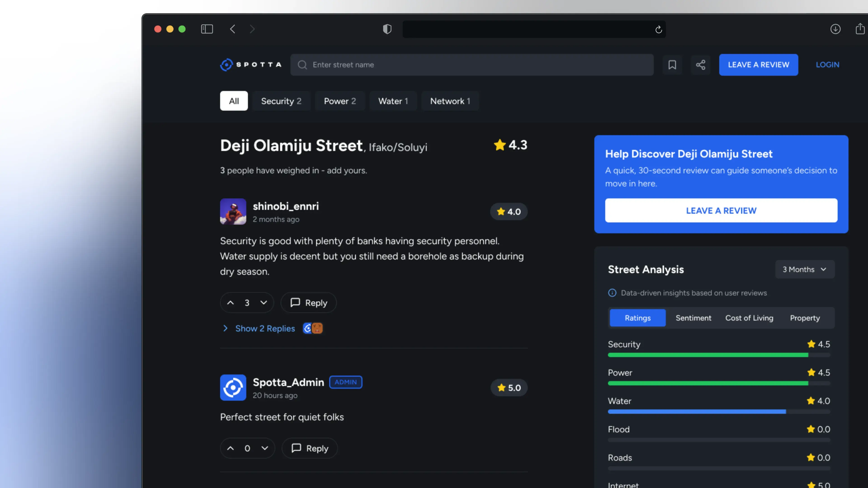Click the downvote chevron beside the vote count 3
Viewport: 868px width, 488px height.
[264, 303]
